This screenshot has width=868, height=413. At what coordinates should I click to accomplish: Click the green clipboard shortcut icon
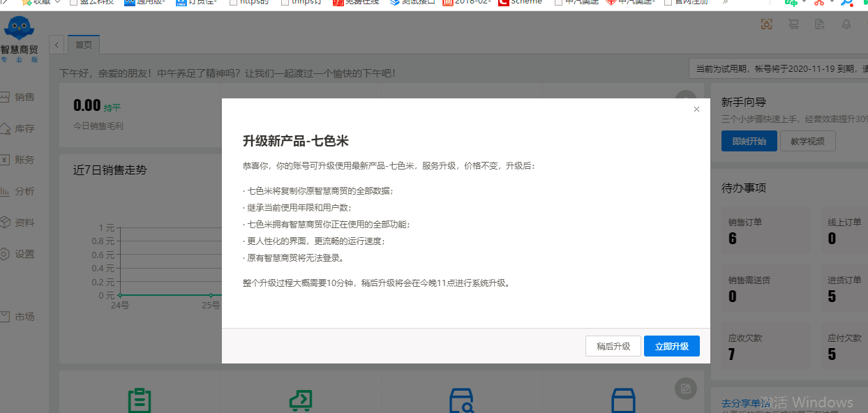pyautogui.click(x=140, y=401)
